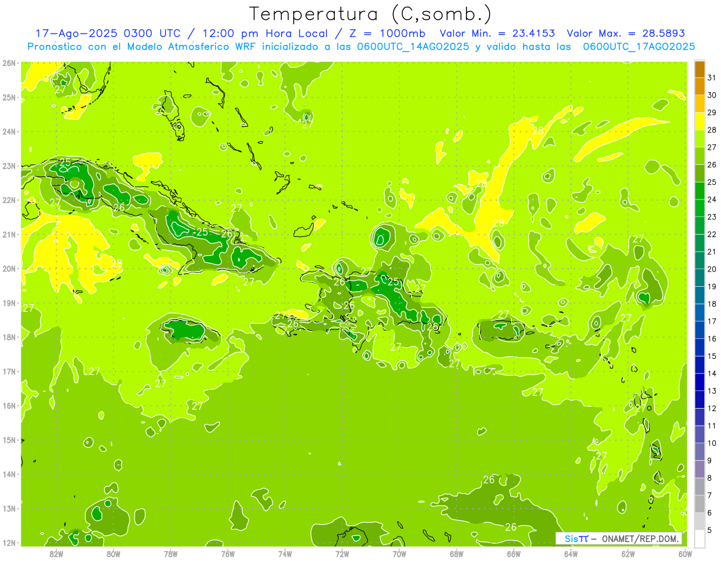Select the blue swatch between 12 and 13
The height and width of the screenshot is (562, 728).
[699, 400]
